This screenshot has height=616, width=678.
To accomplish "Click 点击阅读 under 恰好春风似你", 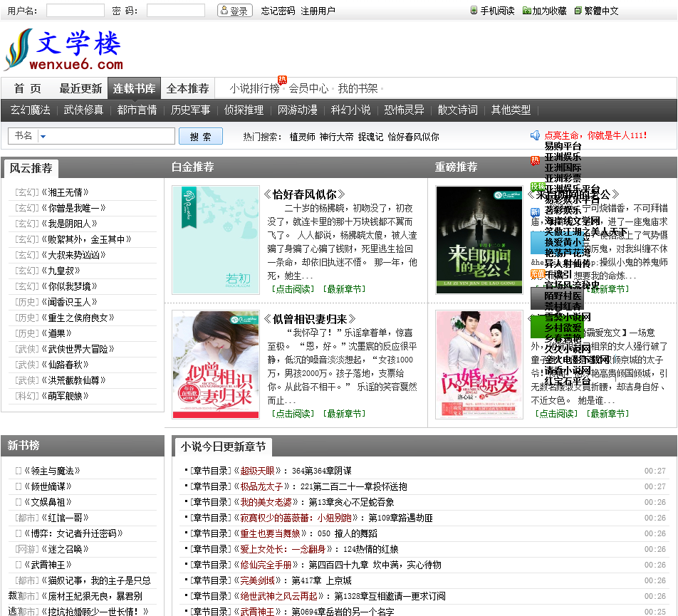I will [x=293, y=289].
